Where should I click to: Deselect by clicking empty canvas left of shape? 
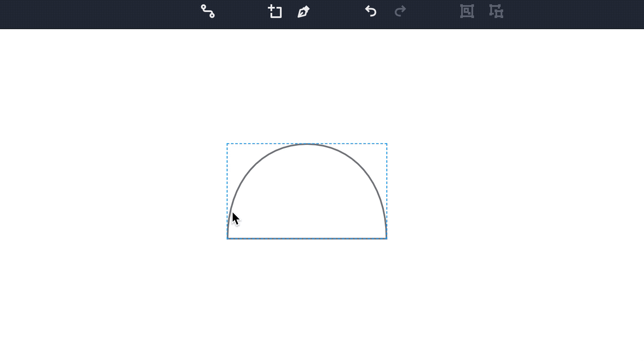point(129,193)
